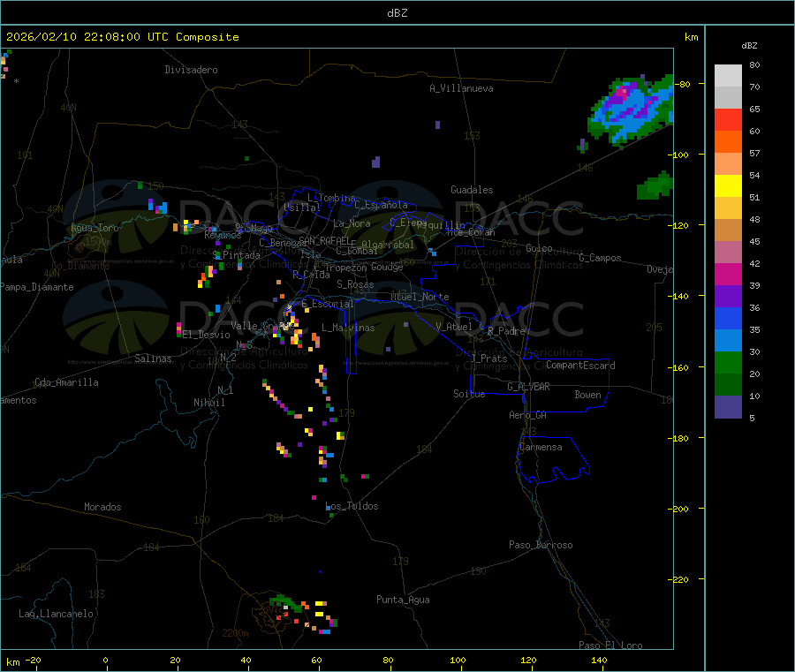795x672 pixels.
Task: Select the green 20-30 dBZ legend swatch
Action: 728,362
